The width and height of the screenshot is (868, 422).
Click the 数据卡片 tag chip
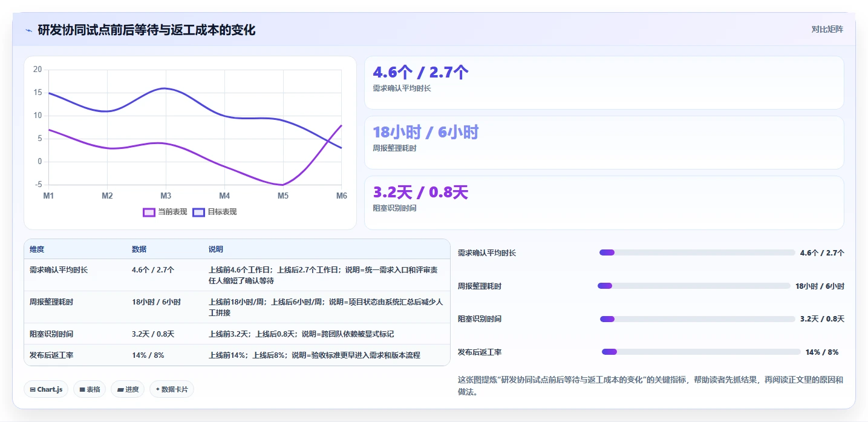(x=172, y=389)
